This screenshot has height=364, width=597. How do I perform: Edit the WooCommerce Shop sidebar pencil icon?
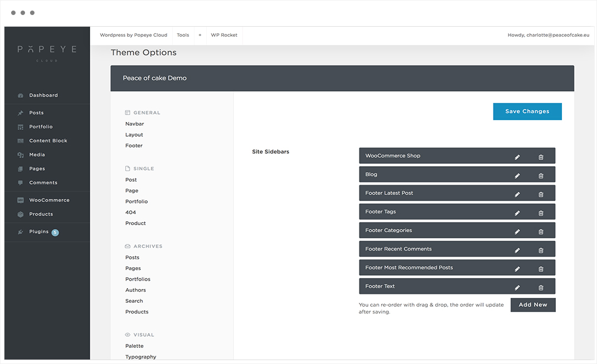coord(517,157)
